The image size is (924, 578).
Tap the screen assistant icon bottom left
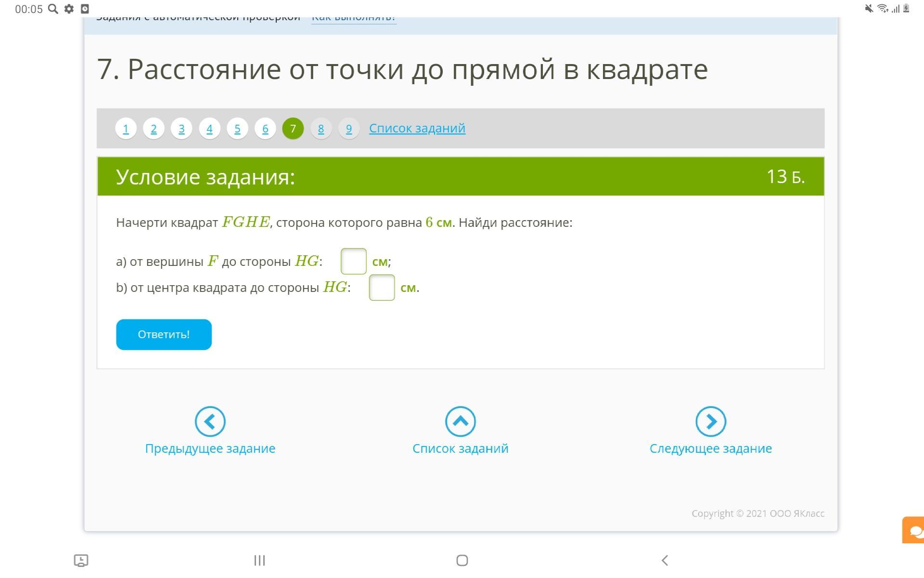click(x=81, y=560)
